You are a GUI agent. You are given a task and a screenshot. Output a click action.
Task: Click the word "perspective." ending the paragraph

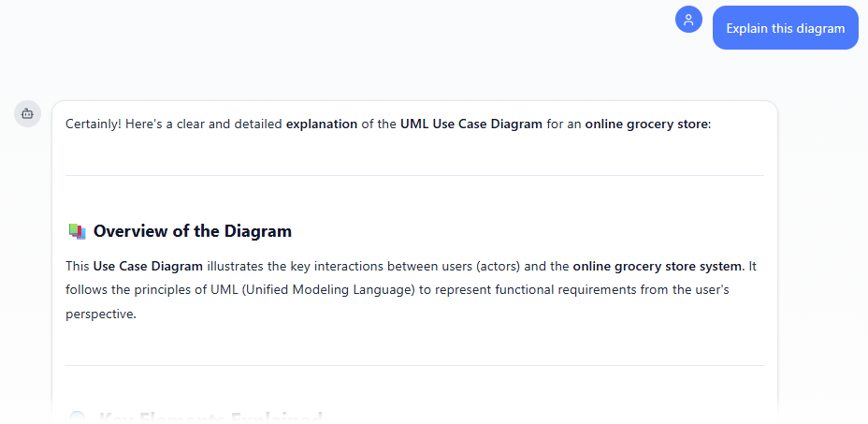click(101, 314)
